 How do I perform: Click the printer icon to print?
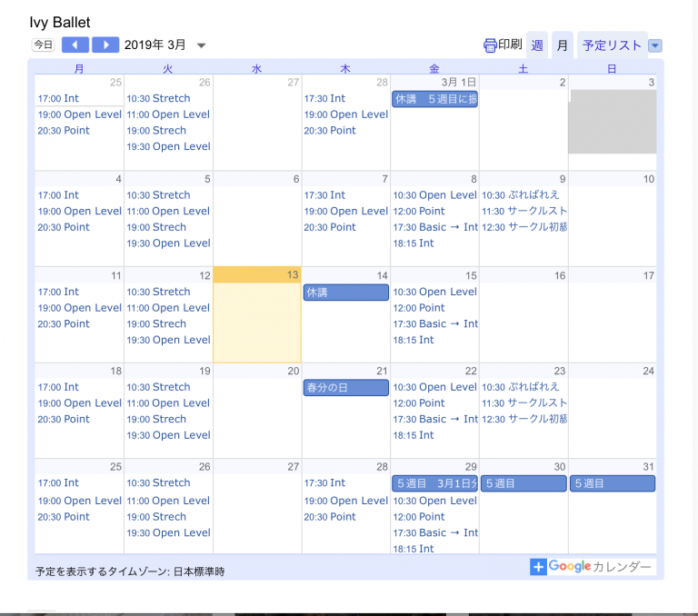490,45
